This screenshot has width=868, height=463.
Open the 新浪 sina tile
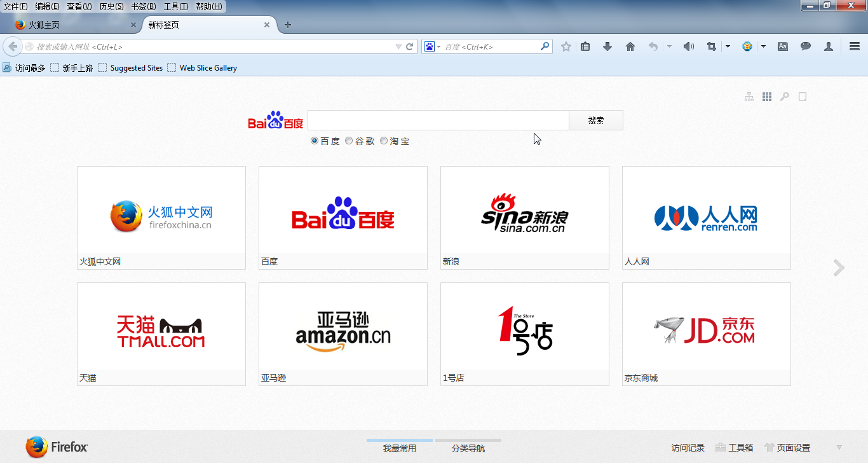(x=525, y=218)
